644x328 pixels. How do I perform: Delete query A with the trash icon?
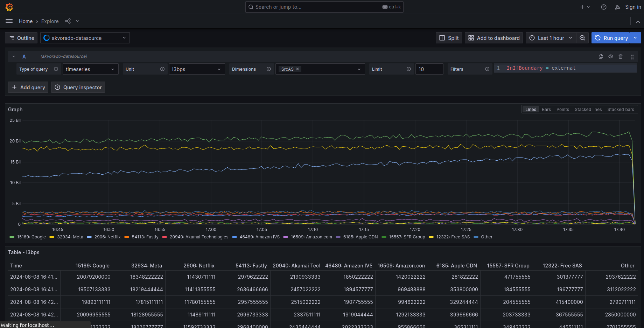coord(621,56)
